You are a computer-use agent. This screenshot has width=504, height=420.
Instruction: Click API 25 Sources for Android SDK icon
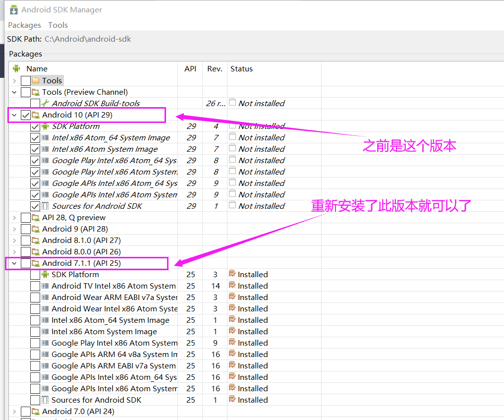(x=45, y=400)
